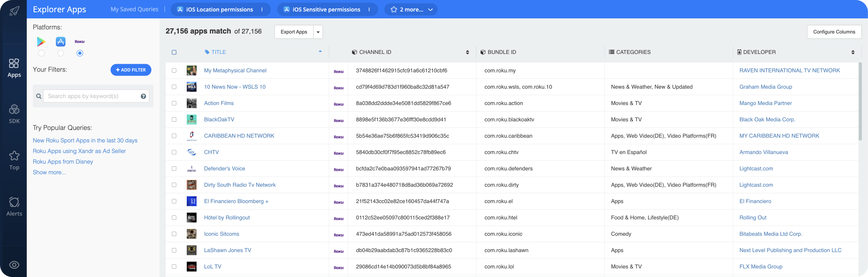Open the SDK section in sidebar
Viewport: 868px width, 277px height.
pos(14,114)
